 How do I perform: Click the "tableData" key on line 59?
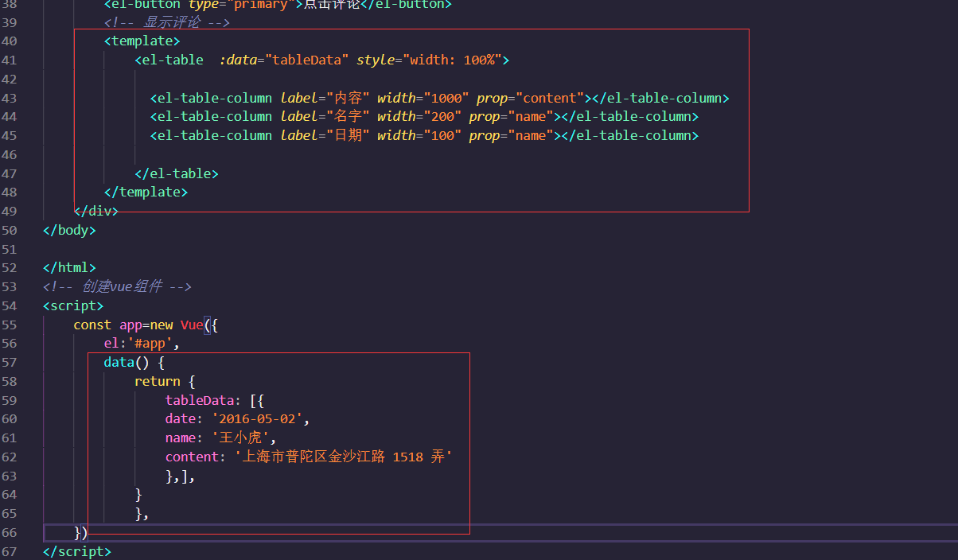pos(200,400)
